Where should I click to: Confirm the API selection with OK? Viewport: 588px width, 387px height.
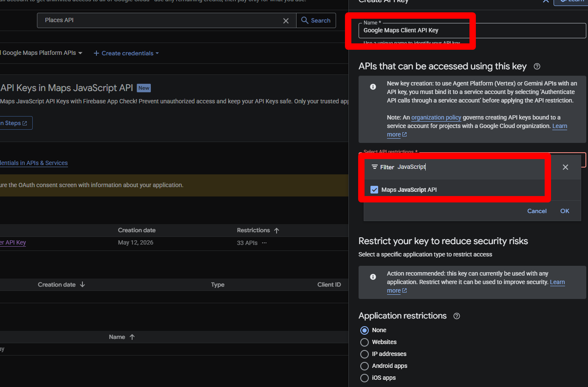point(565,211)
